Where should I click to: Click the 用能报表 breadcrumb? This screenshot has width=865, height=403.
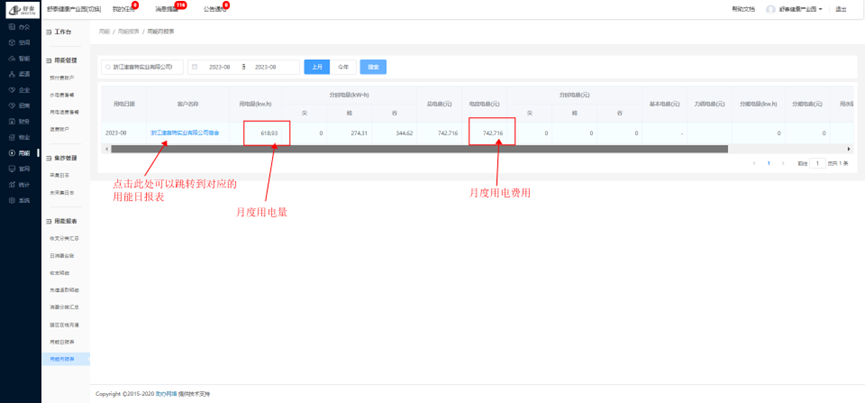[x=128, y=32]
